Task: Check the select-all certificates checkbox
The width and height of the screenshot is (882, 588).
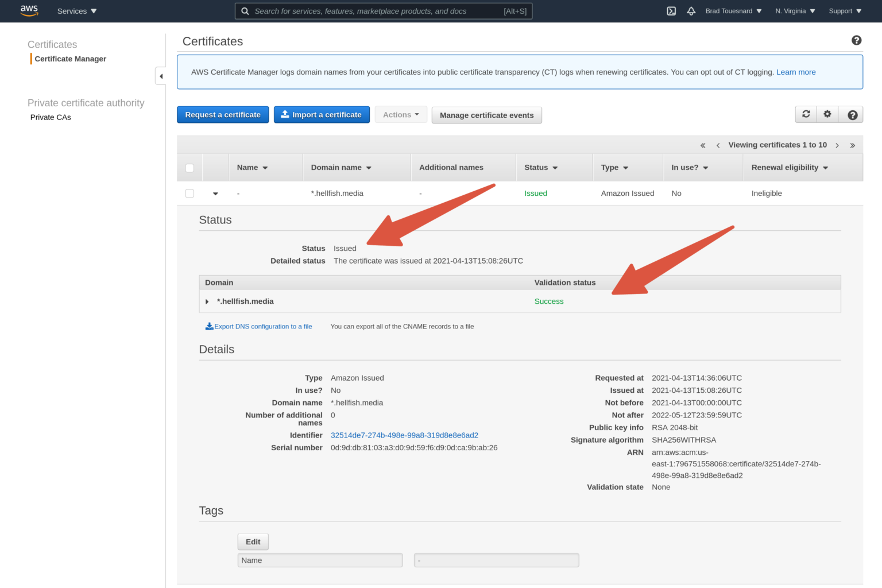Action: pyautogui.click(x=189, y=168)
